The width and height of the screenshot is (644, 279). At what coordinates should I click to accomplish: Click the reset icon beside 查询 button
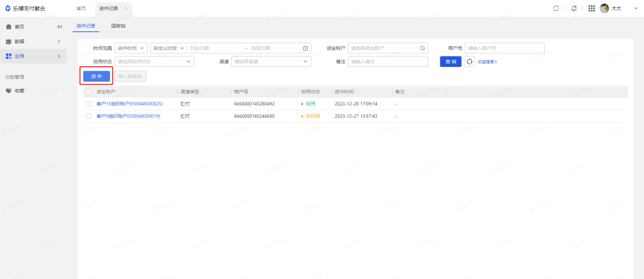(469, 62)
